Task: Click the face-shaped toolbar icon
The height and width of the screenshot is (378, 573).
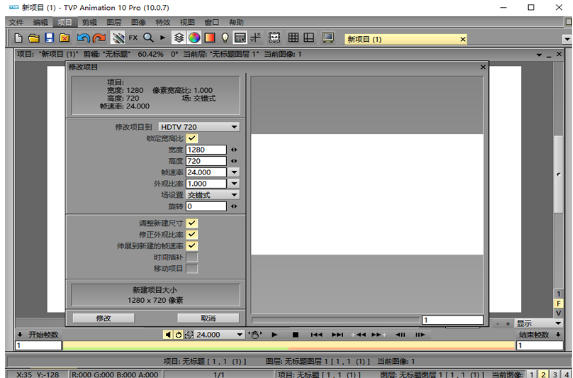Action: [274, 38]
